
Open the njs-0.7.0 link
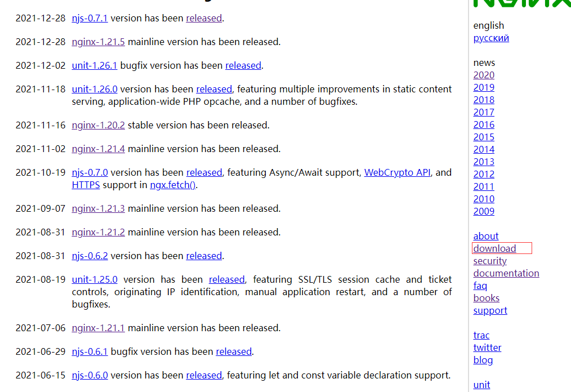(90, 173)
